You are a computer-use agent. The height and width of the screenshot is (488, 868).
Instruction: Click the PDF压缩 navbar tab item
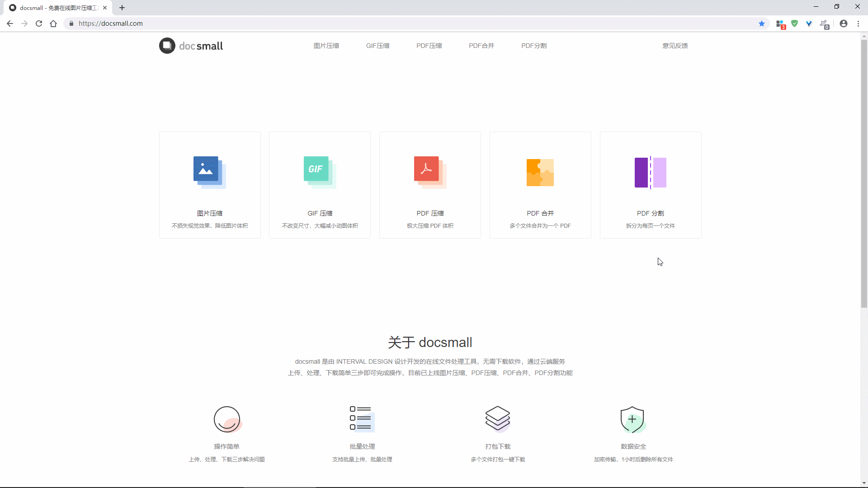[430, 46]
